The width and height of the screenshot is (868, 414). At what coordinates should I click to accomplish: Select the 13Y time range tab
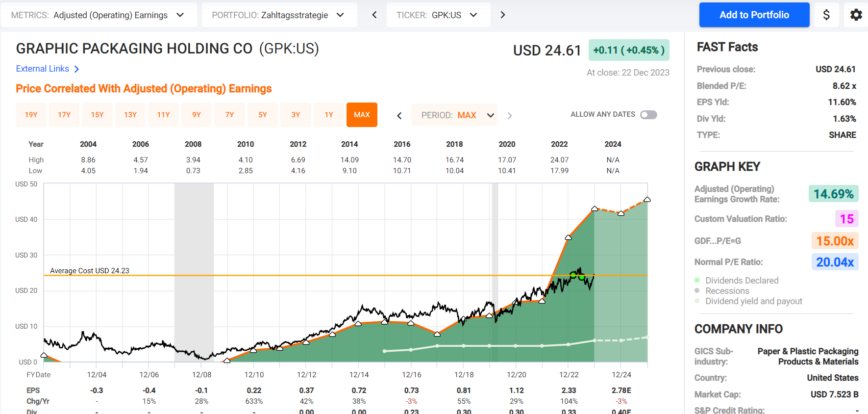pyautogui.click(x=130, y=115)
